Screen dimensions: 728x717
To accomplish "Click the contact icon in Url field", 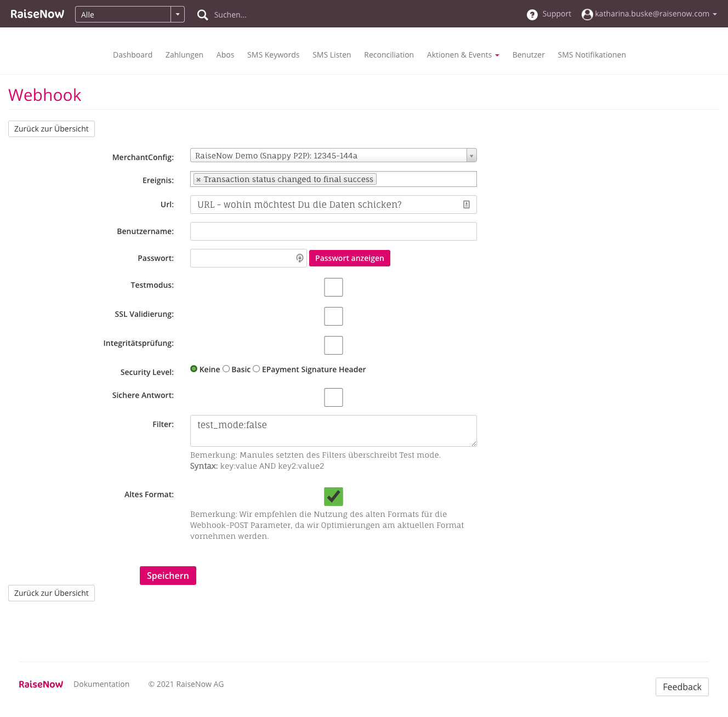I will point(467,204).
